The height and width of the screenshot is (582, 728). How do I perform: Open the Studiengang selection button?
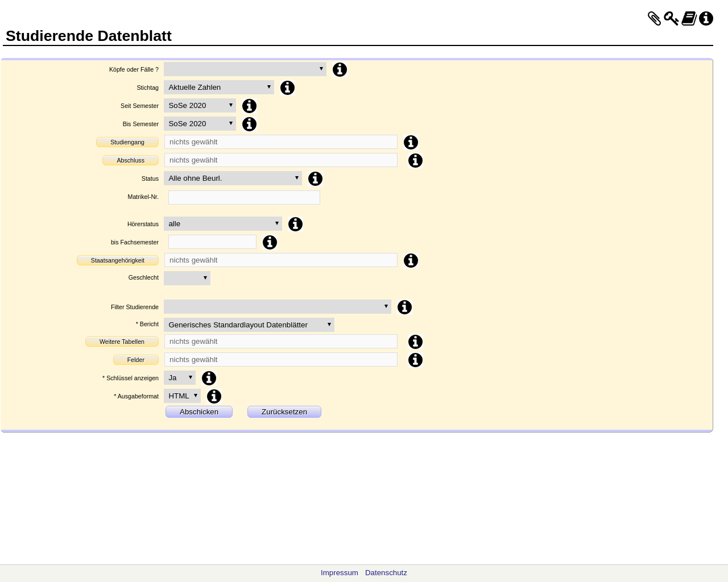[x=127, y=142]
